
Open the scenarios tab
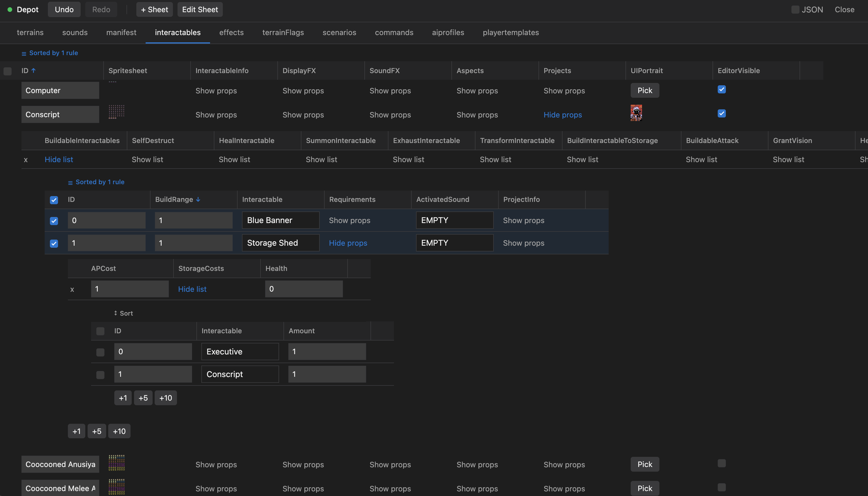[x=339, y=32]
